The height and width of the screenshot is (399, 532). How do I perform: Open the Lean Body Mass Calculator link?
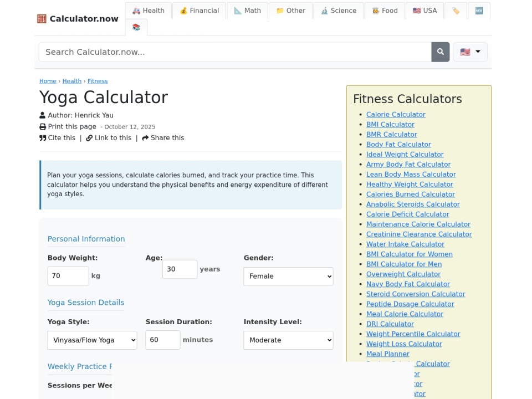coord(411,175)
